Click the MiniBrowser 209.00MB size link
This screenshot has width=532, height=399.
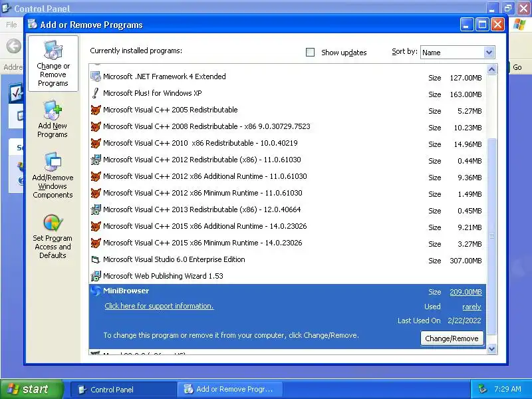click(x=465, y=292)
